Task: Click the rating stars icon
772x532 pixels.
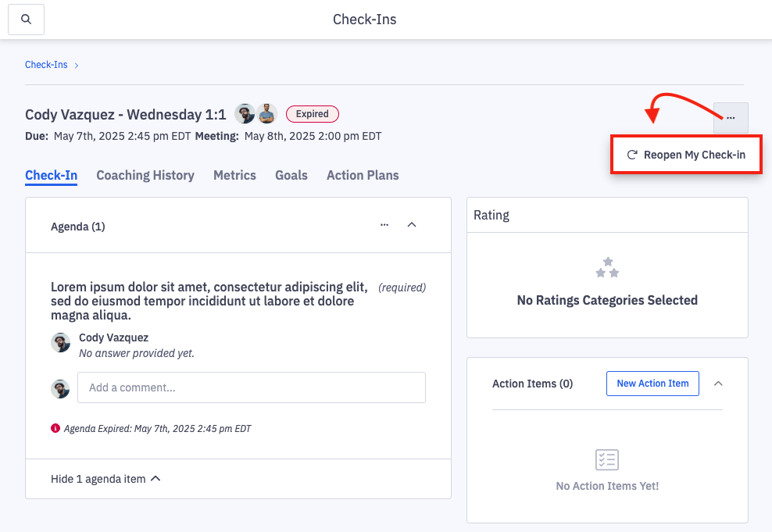Action: point(607,267)
